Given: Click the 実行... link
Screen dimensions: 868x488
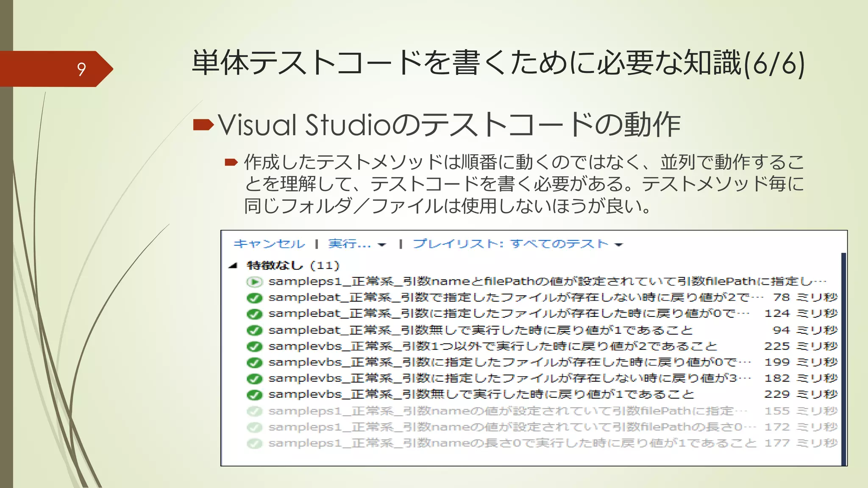Looking at the screenshot, I should point(350,244).
